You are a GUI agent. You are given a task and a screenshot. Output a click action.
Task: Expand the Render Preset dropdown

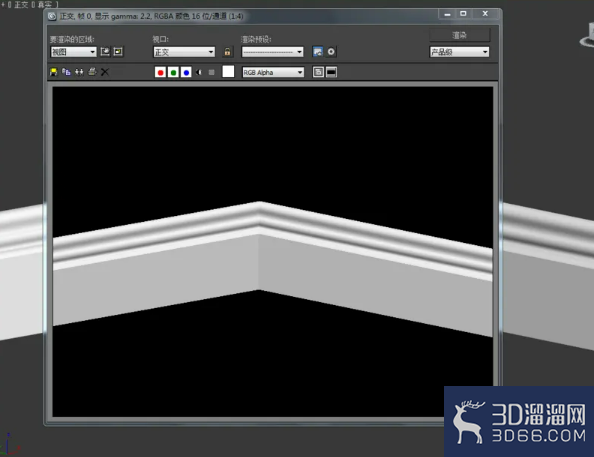click(x=272, y=52)
